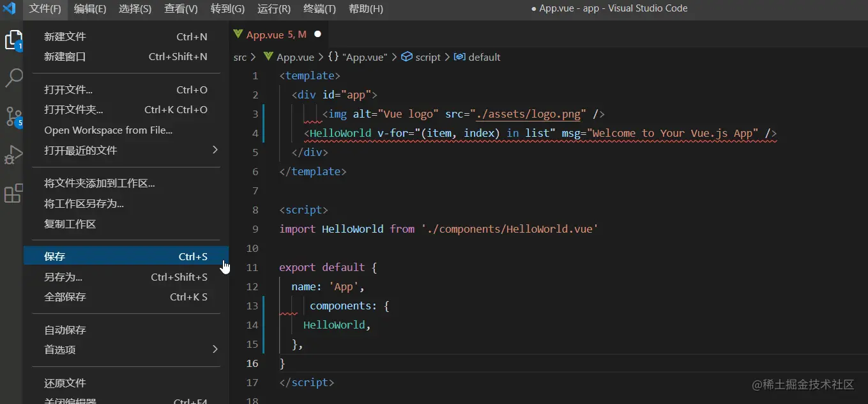Click the unsaved dot on App.vue tab
Image resolution: width=868 pixels, height=404 pixels.
(317, 34)
